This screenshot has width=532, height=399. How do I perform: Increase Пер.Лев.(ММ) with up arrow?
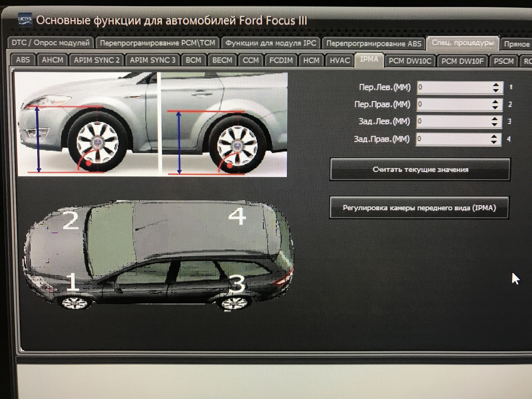point(496,85)
